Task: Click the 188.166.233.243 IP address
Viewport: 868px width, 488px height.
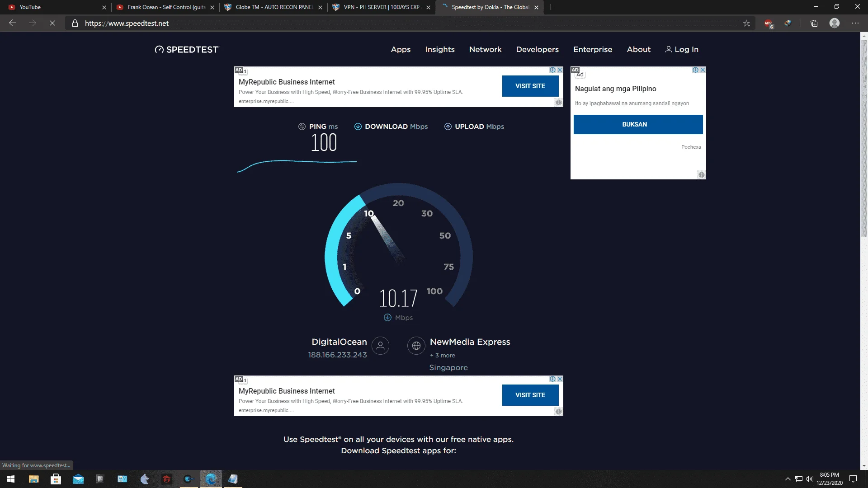Action: [337, 355]
